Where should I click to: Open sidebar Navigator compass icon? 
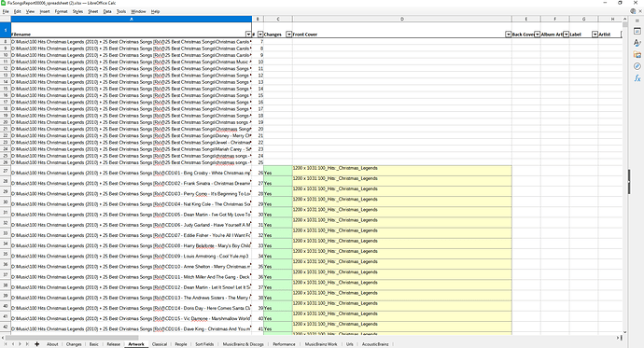click(637, 66)
